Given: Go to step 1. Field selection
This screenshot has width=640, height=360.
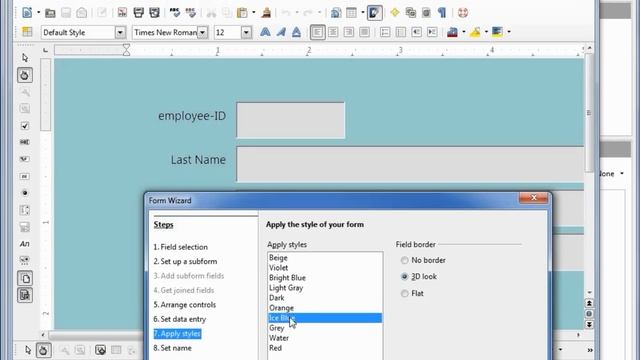Looking at the screenshot, I should pos(180,247).
